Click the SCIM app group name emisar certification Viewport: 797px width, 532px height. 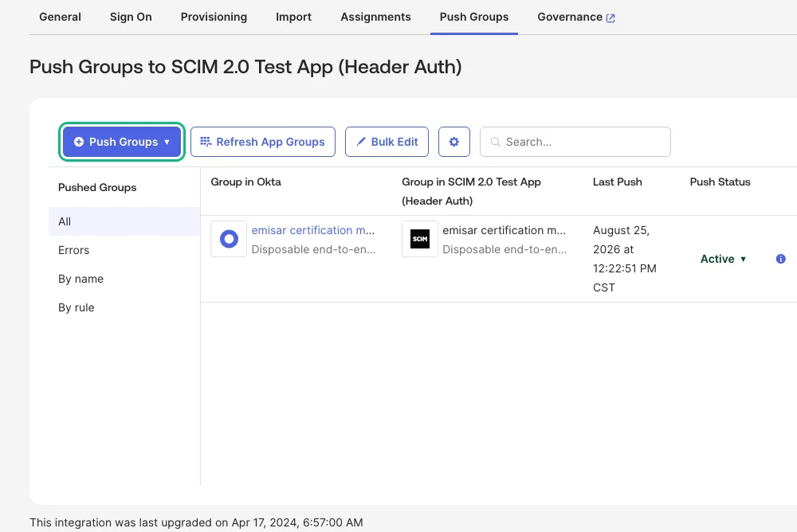(504, 230)
